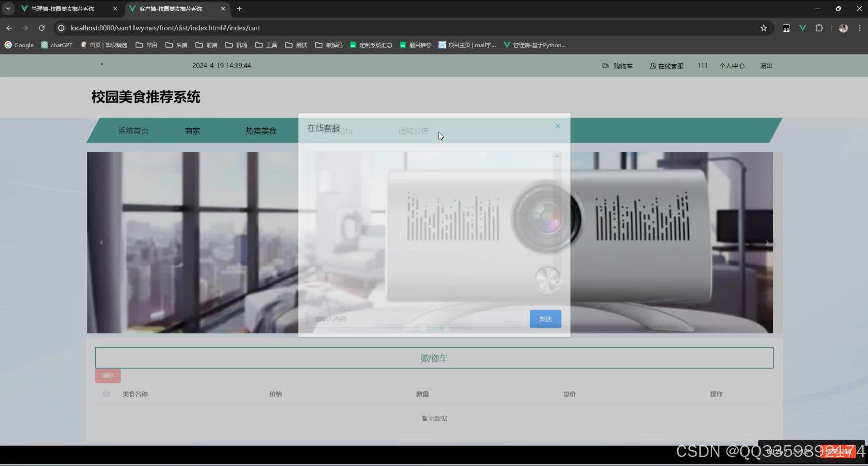Open the 首页 | 毕设精选 bookmark
Screen dimensions: 868x466
pos(104,45)
